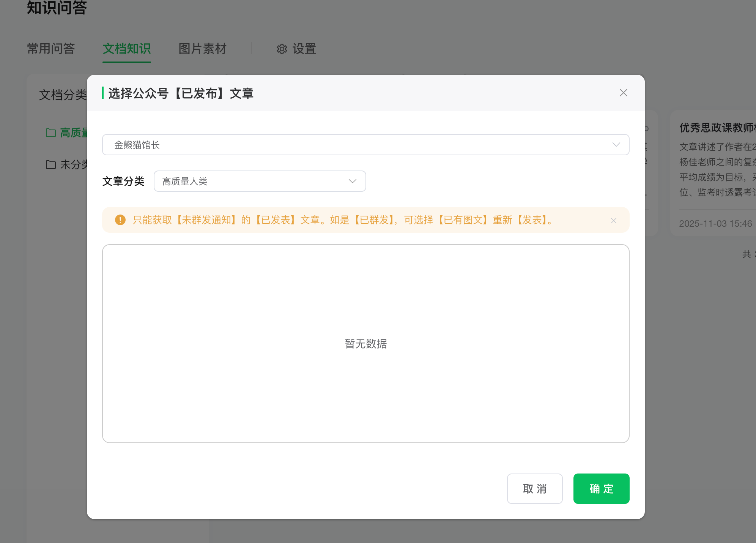Click the 高质量 folder icon
This screenshot has width=756, height=543.
[50, 133]
